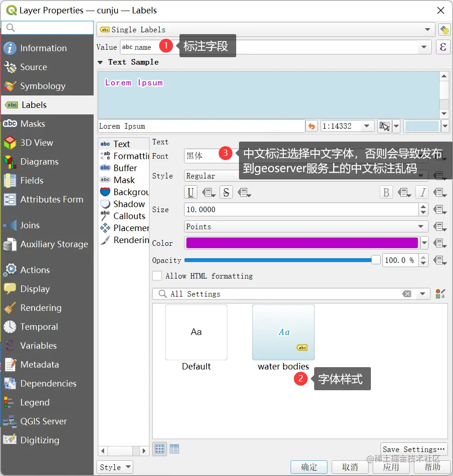
Task: Open the Attributes Form page in sidebar
Action: (48, 199)
